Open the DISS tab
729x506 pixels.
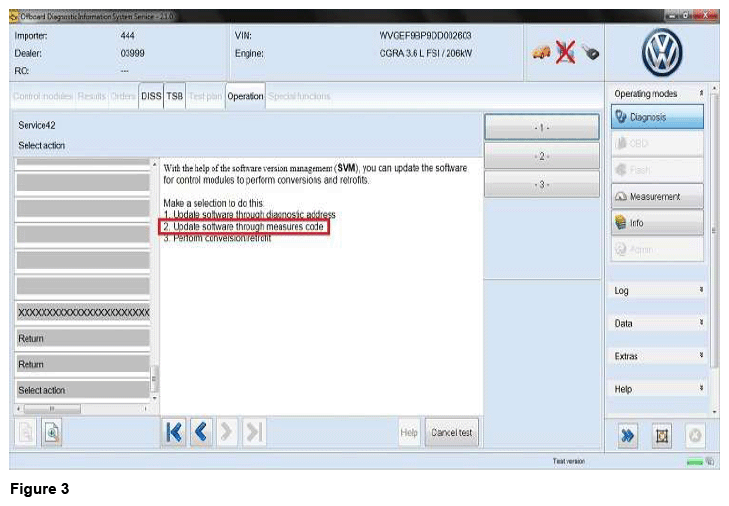point(151,96)
